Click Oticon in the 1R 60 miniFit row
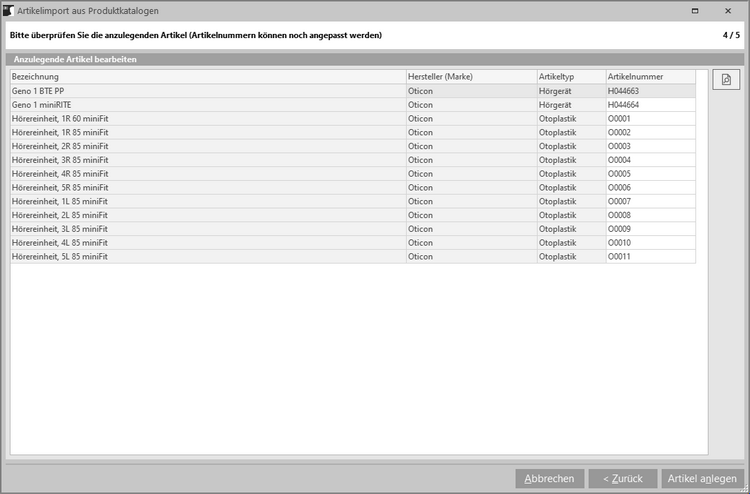750x494 pixels. pos(472,119)
